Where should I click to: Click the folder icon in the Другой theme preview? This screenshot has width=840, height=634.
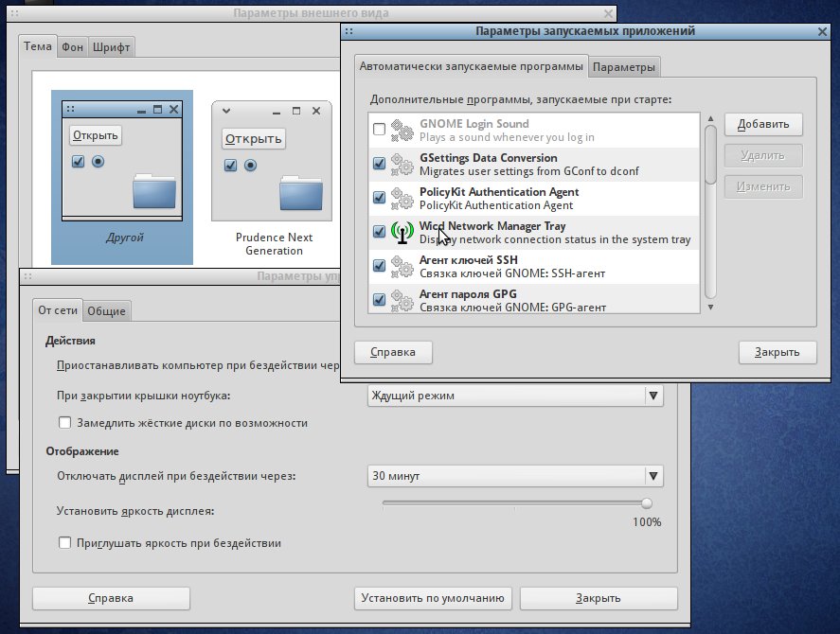click(154, 191)
